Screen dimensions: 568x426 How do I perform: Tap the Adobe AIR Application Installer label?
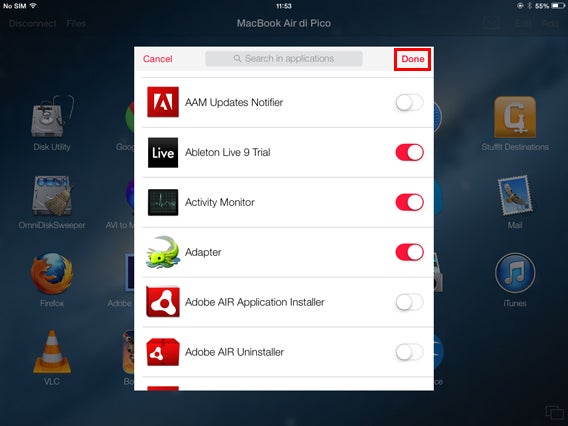coord(255,302)
